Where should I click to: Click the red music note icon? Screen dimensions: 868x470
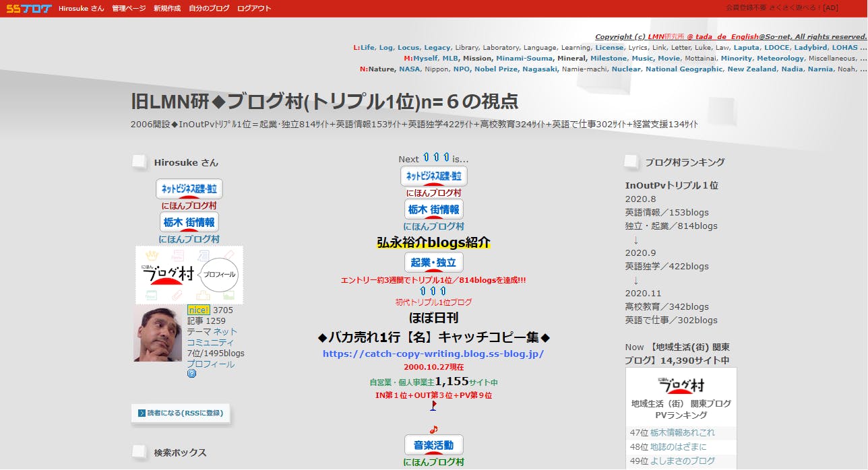[x=434, y=430]
